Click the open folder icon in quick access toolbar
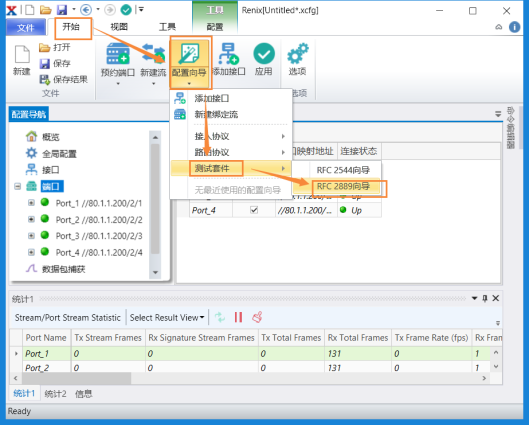The image size is (529, 425). [46, 10]
